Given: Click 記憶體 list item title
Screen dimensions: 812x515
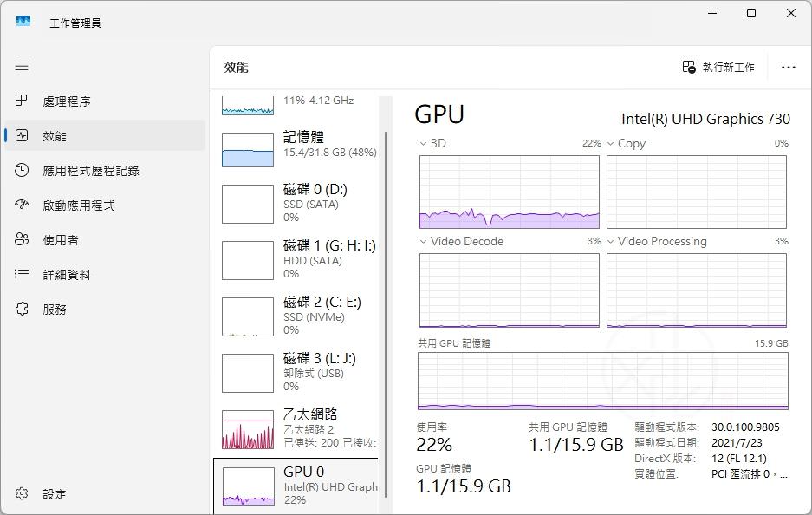Looking at the screenshot, I should (x=303, y=137).
